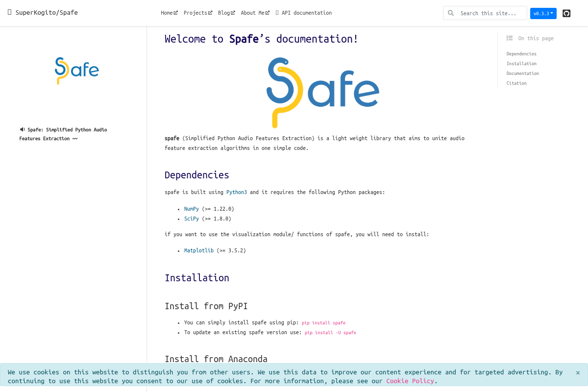Click the Spafe logo in sidebar
This screenshot has height=392, width=588.
(x=77, y=71)
